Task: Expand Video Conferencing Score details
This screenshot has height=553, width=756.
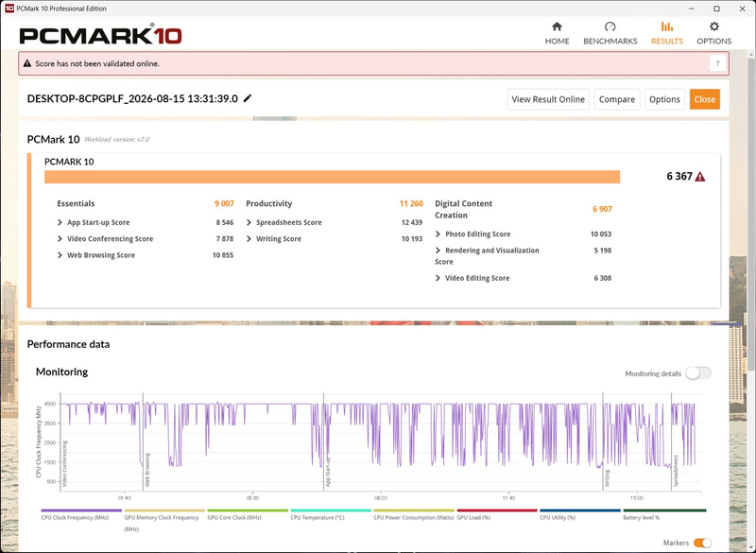Action: (60, 238)
